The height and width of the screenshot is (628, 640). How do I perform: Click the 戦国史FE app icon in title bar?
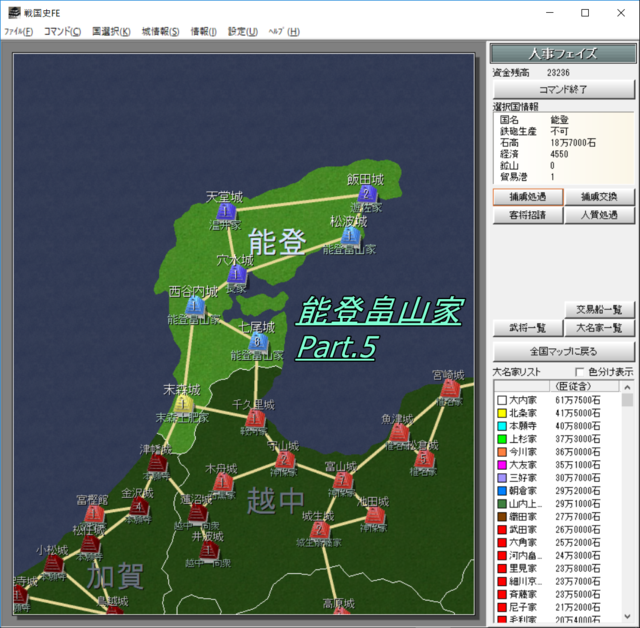[x=14, y=13]
